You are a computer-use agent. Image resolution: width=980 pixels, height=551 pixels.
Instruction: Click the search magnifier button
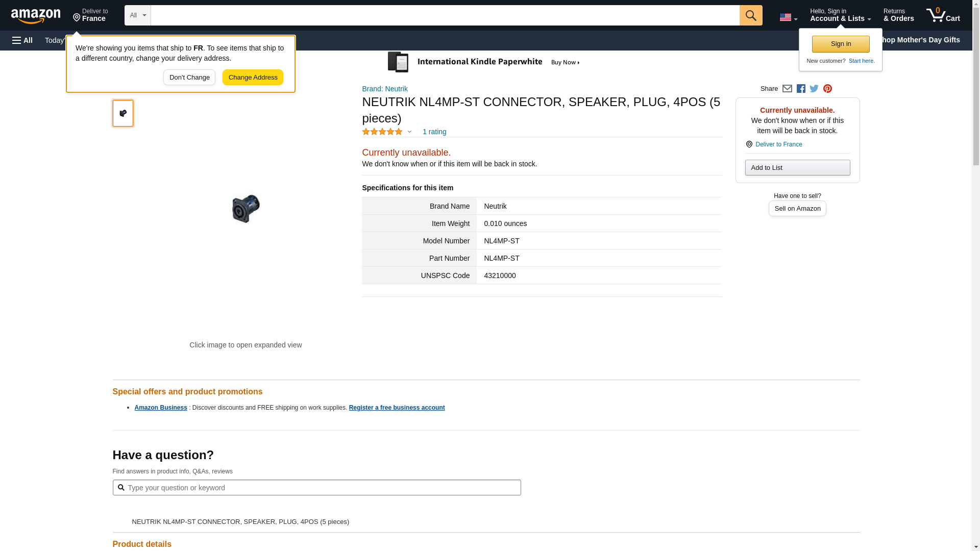pyautogui.click(x=750, y=15)
